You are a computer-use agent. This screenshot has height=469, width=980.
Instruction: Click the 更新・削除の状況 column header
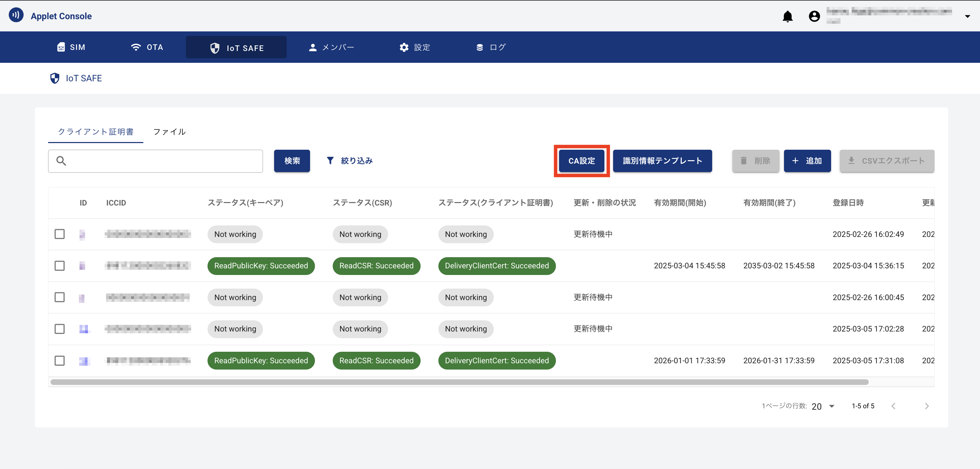(x=604, y=203)
